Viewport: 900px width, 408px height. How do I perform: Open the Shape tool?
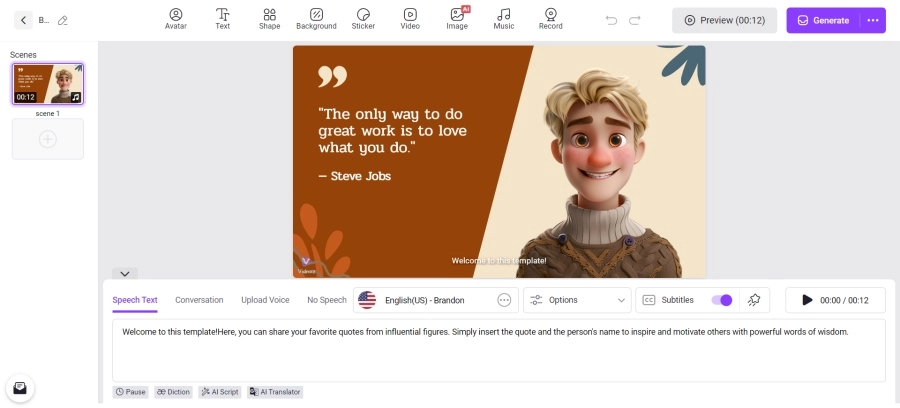pyautogui.click(x=269, y=19)
